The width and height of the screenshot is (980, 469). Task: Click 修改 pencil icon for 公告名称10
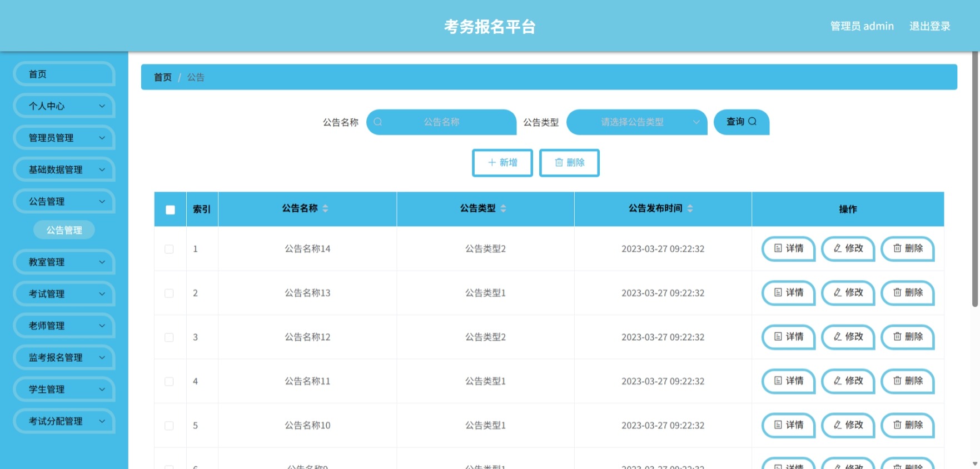(x=838, y=425)
